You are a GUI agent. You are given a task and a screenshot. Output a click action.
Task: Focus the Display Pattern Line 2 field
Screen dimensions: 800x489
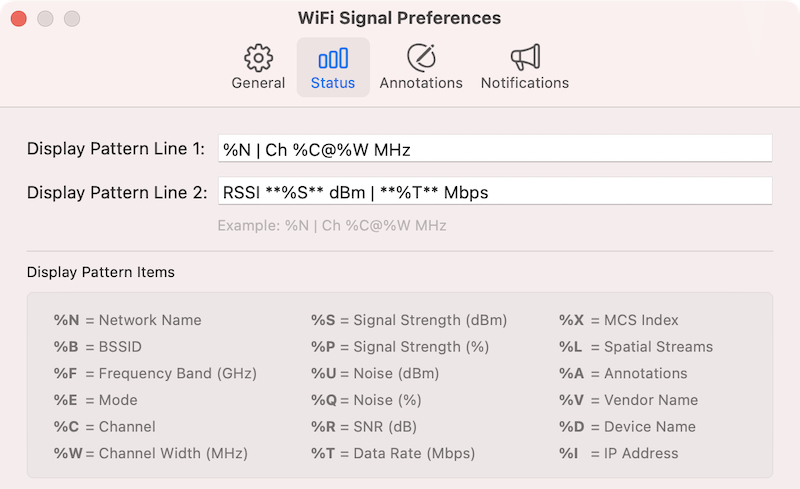[495, 192]
